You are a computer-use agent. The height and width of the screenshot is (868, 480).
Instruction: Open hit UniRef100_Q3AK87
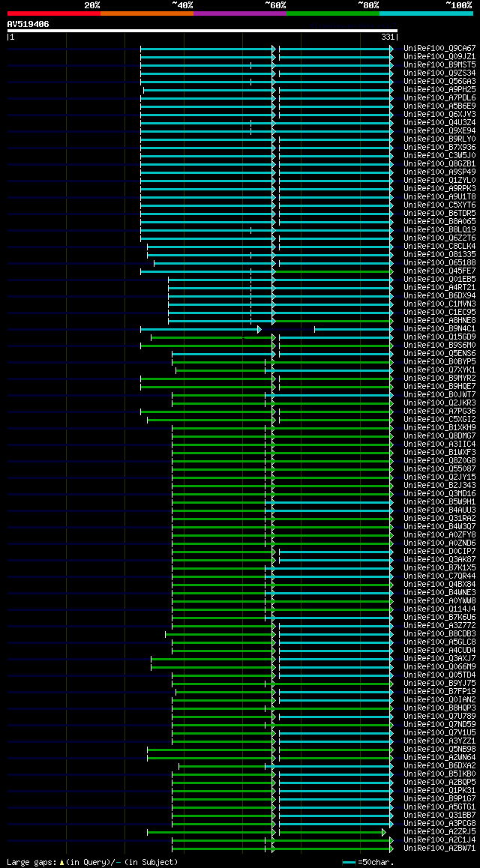coord(439,560)
